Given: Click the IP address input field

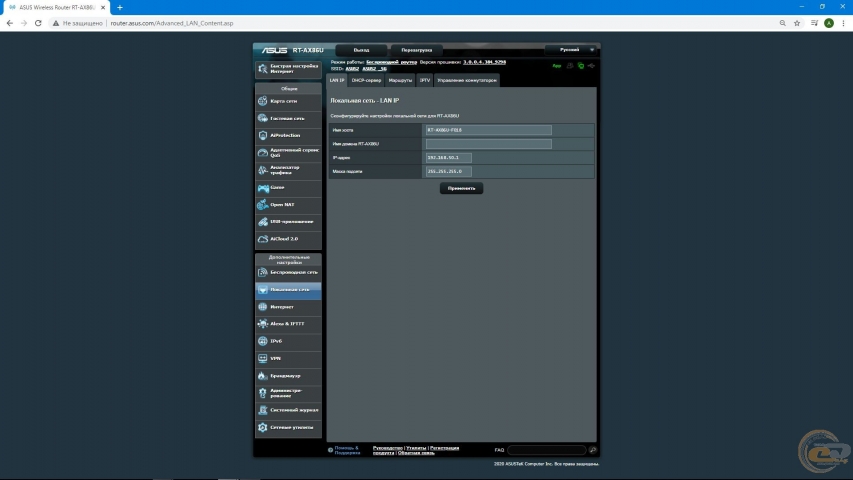Looking at the screenshot, I should pos(448,157).
